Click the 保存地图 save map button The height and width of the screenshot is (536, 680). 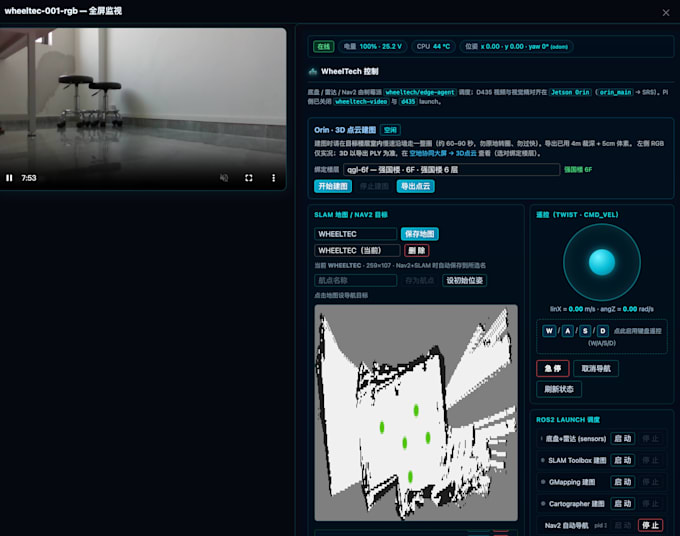pos(419,234)
